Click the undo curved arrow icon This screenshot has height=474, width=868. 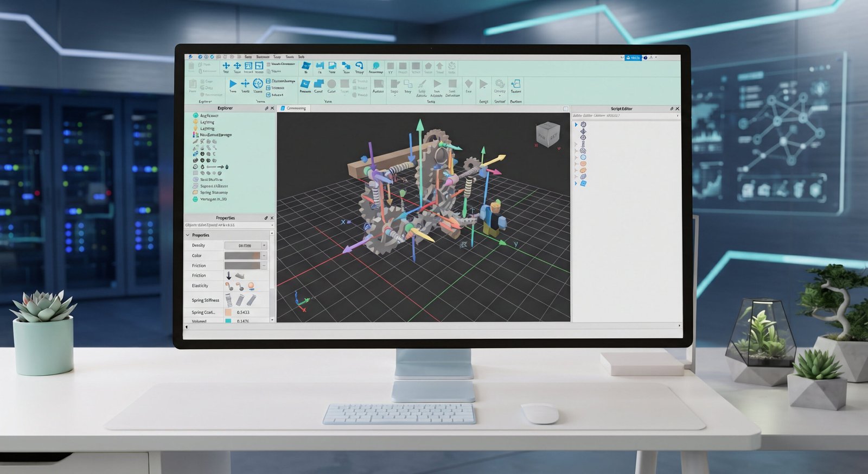[359, 66]
